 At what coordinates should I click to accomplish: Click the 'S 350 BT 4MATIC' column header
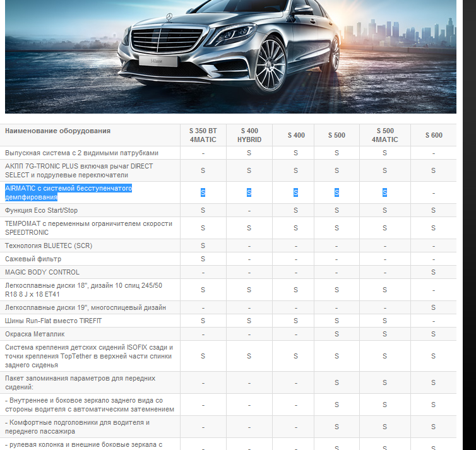(x=203, y=135)
